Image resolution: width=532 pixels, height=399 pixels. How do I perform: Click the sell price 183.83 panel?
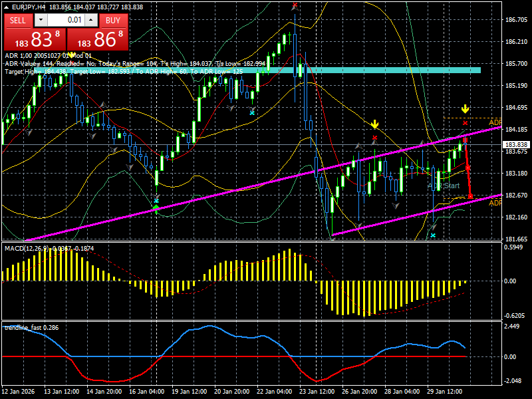click(x=35, y=39)
